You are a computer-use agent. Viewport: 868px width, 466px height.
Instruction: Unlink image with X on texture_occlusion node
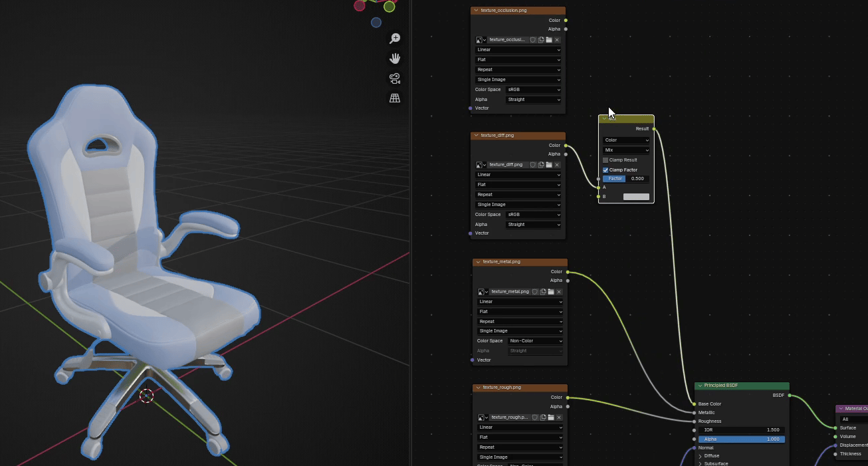coord(557,40)
